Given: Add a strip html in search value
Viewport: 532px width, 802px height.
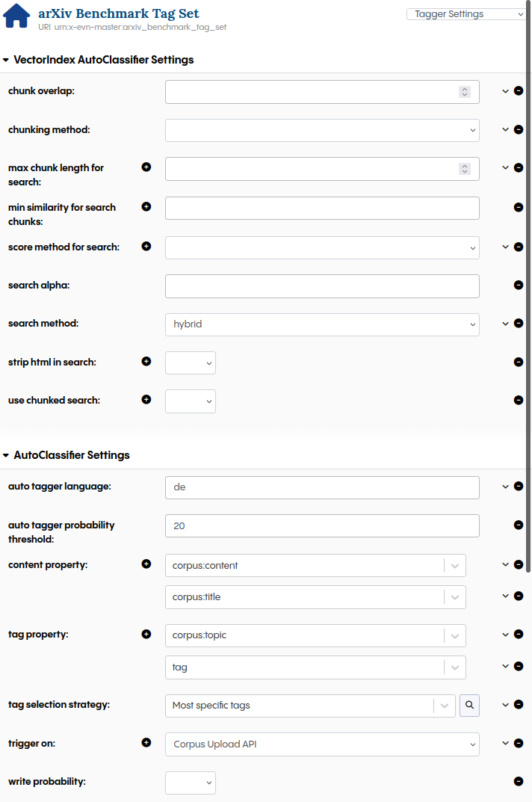Looking at the screenshot, I should 146,362.
